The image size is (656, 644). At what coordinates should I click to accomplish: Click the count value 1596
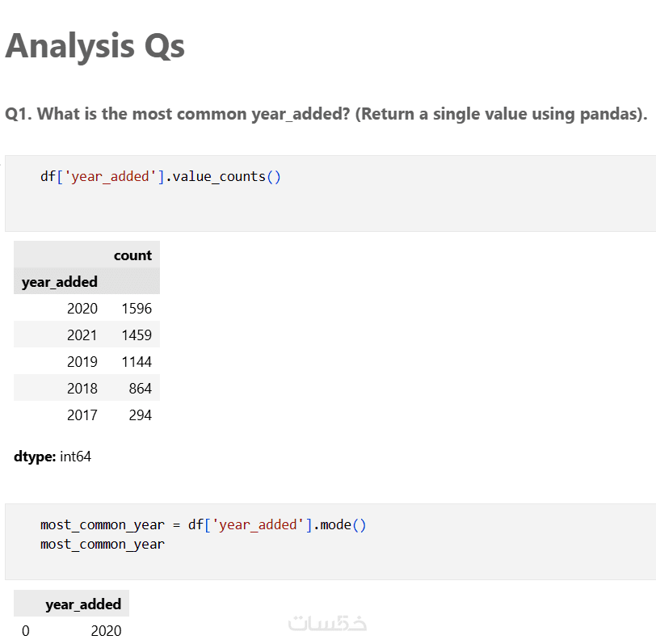click(137, 309)
